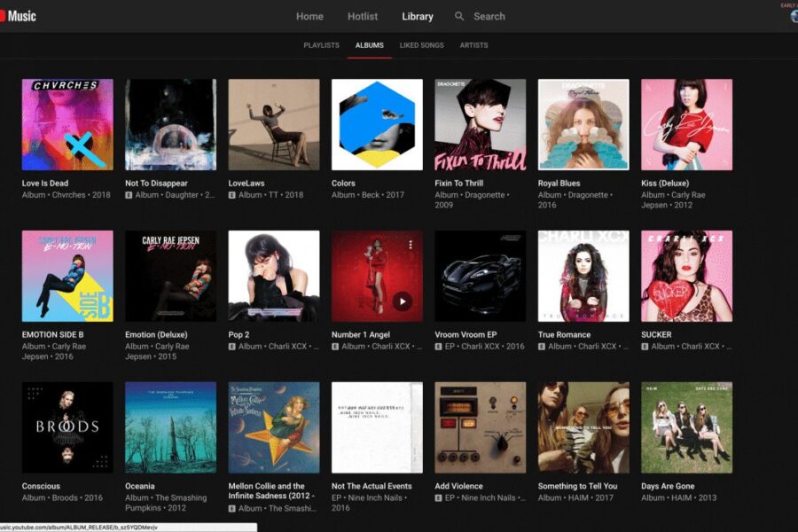This screenshot has width=798, height=532.
Task: Click the 'Album • TT • 2018' subtitle
Action: pyautogui.click(x=270, y=195)
